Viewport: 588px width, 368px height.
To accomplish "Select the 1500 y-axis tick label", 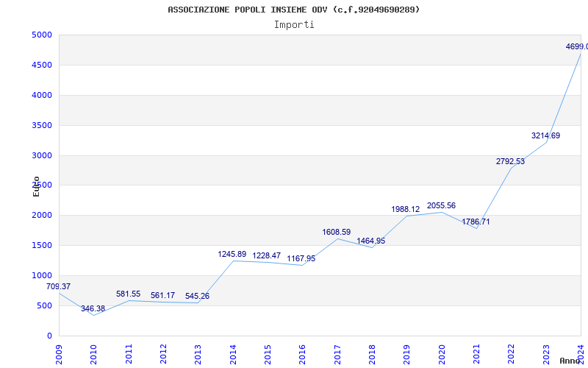I will click(42, 245).
